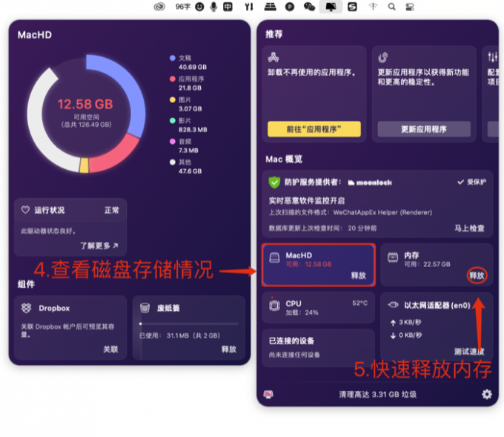Click 前往“应用程序” yellow button
The image size is (504, 437).
pyautogui.click(x=314, y=129)
